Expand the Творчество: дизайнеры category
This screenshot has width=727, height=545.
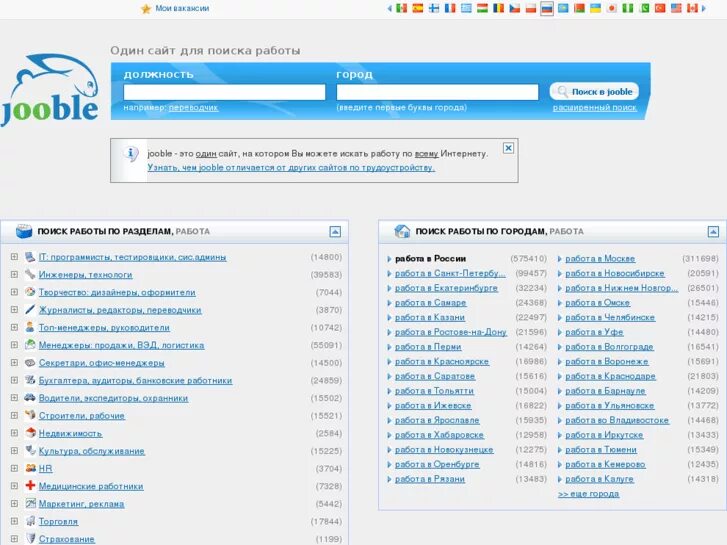point(14,292)
